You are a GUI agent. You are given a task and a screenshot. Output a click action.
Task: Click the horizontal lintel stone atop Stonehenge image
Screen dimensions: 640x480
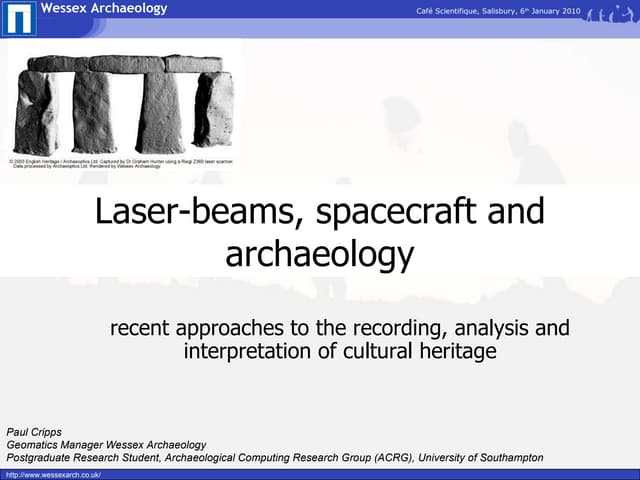tap(125, 64)
